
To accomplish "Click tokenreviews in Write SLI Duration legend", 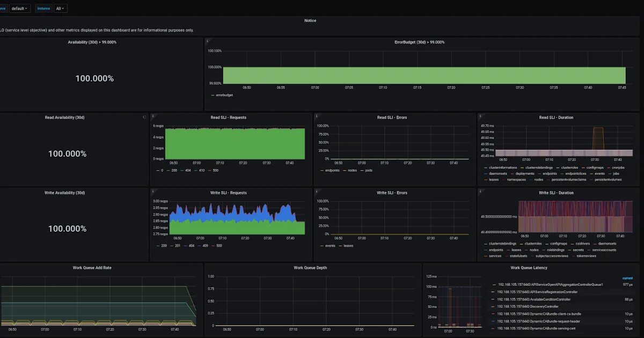I will [586, 256].
